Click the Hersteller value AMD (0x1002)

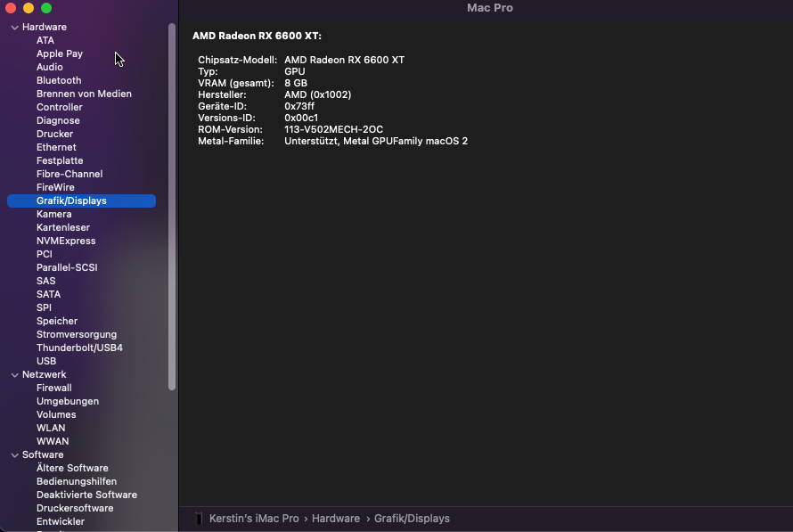(x=317, y=95)
